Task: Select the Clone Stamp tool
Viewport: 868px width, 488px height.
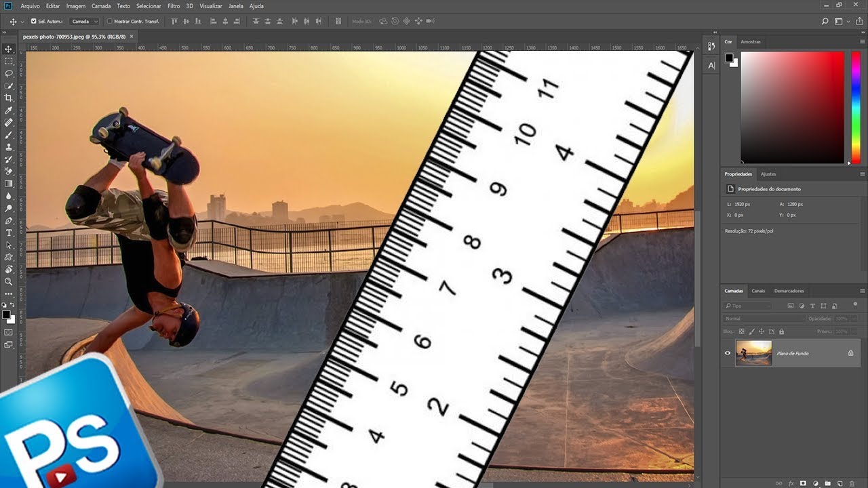Action: (9, 146)
